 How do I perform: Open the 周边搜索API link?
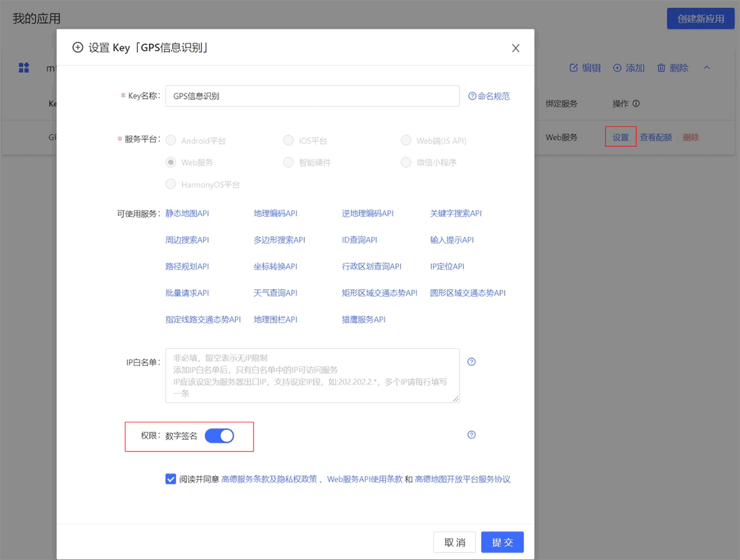187,240
